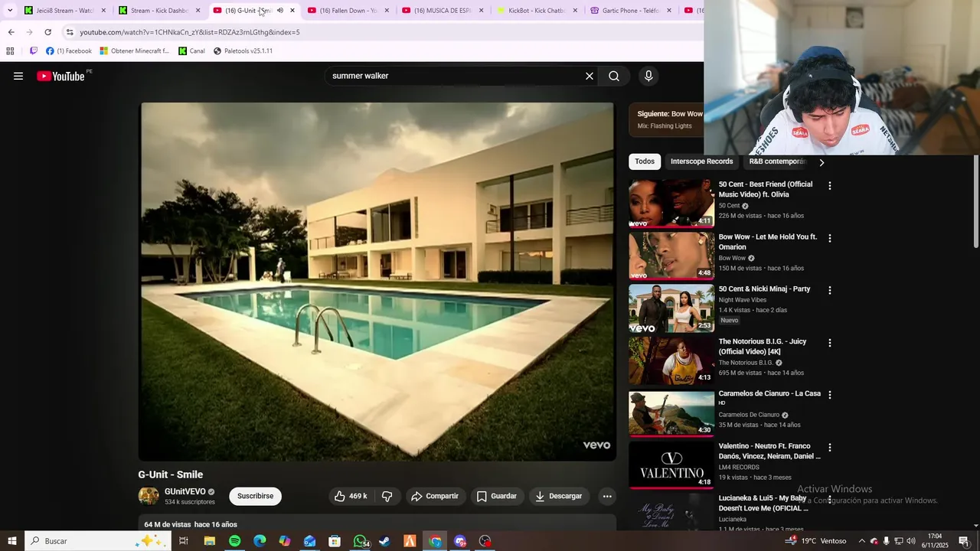Select the Todos filter chip
Screen dimensions: 980x551
click(x=645, y=161)
